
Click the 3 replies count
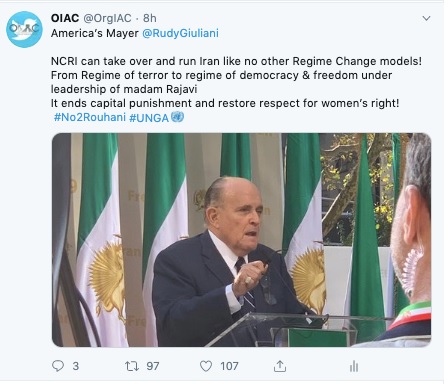coord(76,366)
